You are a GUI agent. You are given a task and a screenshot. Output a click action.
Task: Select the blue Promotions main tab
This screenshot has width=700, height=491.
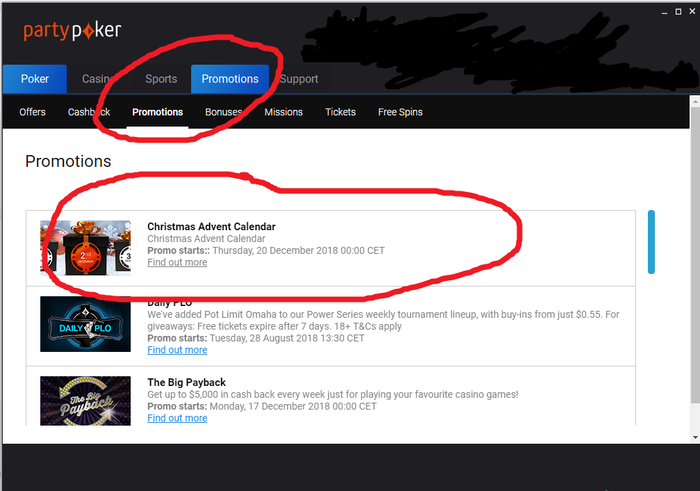click(x=230, y=79)
